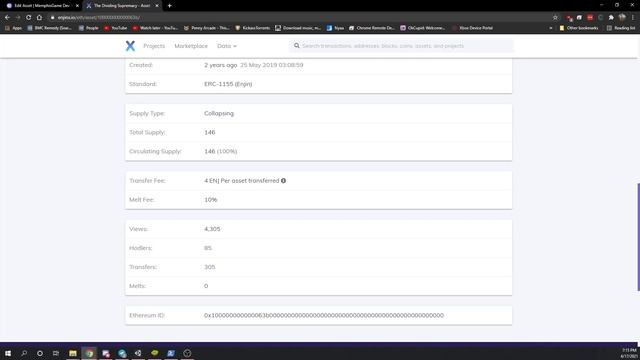Open the Watch later YouTube bookmark

click(155, 28)
